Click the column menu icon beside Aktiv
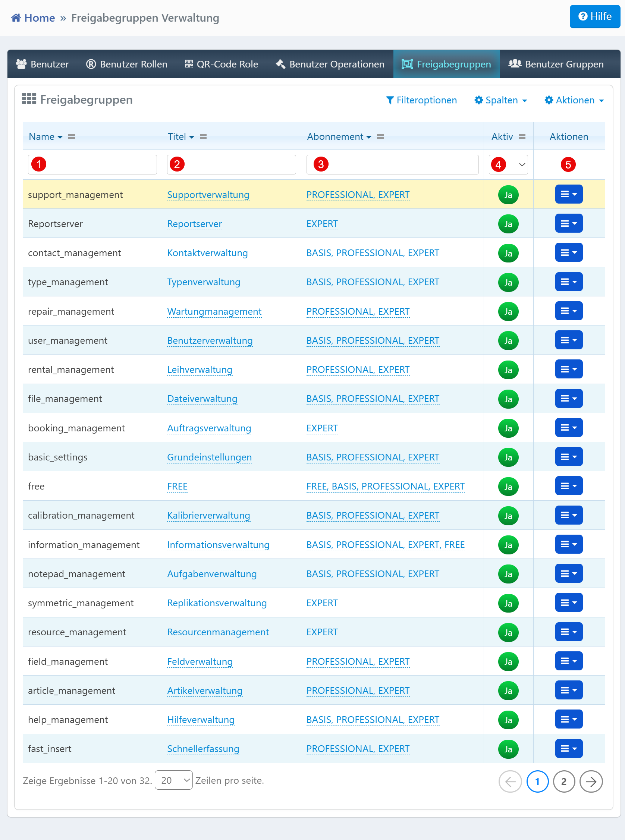The width and height of the screenshot is (625, 840). point(522,137)
